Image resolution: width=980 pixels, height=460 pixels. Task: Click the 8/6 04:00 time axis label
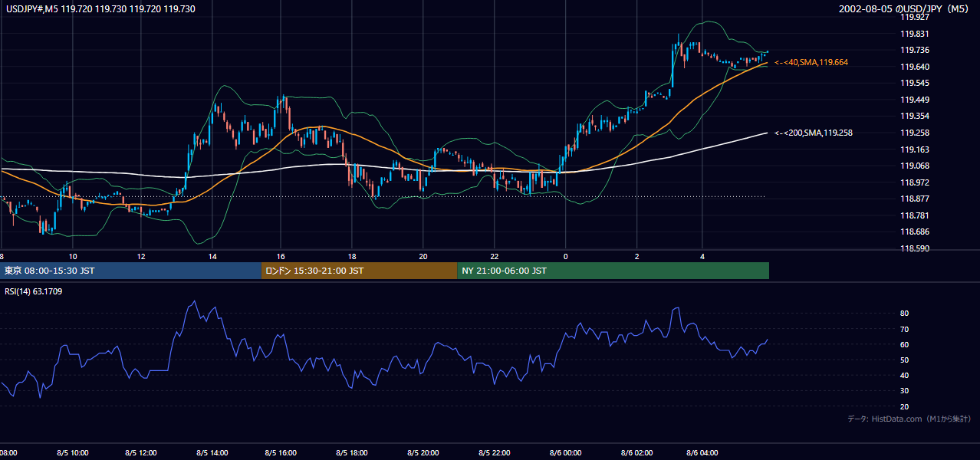703,453
